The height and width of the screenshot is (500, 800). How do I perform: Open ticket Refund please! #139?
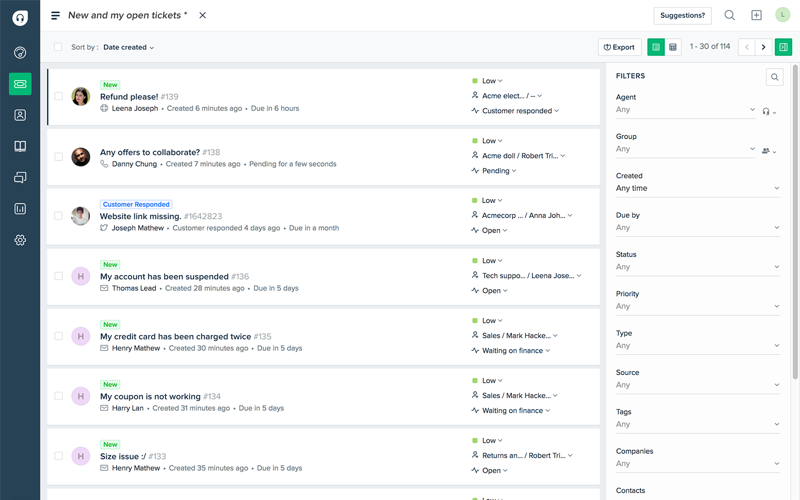pos(139,96)
